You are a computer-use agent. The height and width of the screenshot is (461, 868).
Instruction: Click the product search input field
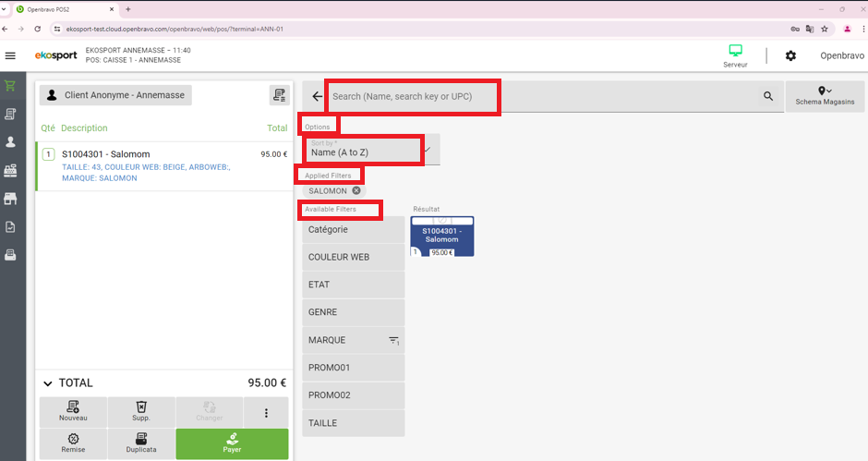[543, 96]
